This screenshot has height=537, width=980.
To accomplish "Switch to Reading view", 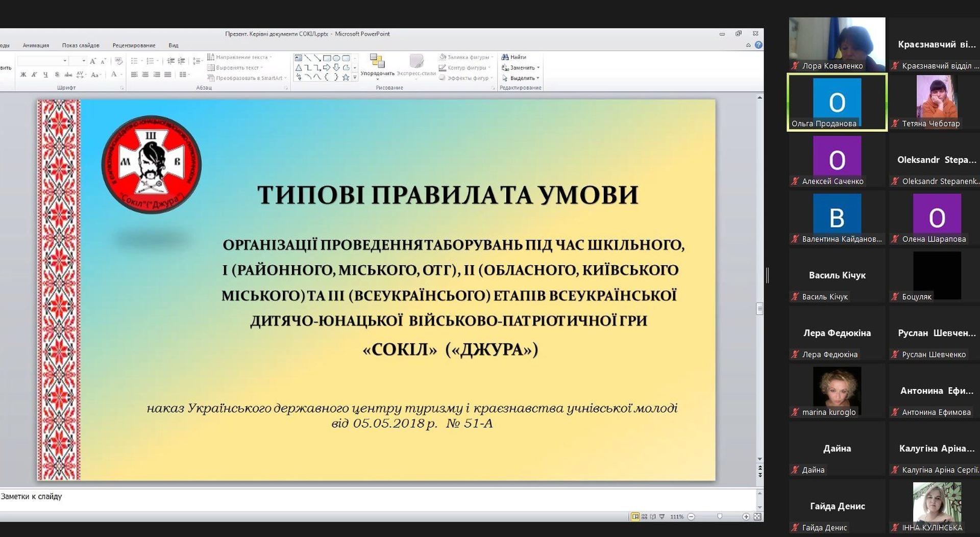I will tap(653, 517).
